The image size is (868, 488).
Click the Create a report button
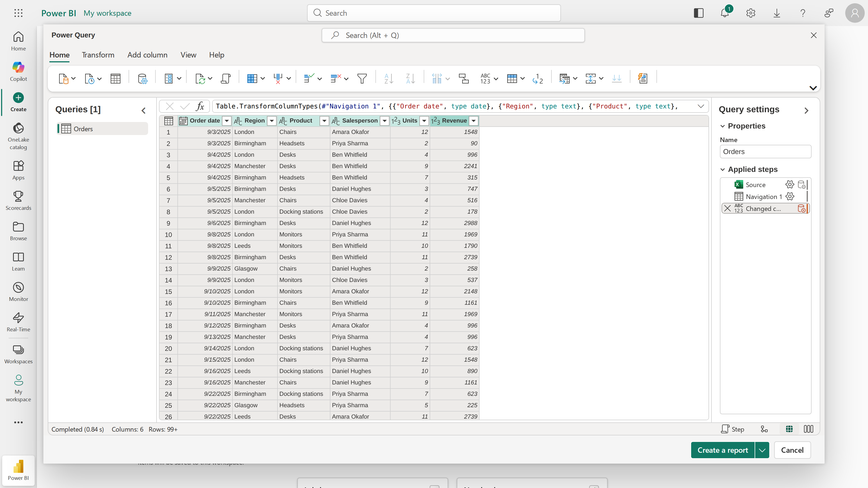click(x=722, y=450)
